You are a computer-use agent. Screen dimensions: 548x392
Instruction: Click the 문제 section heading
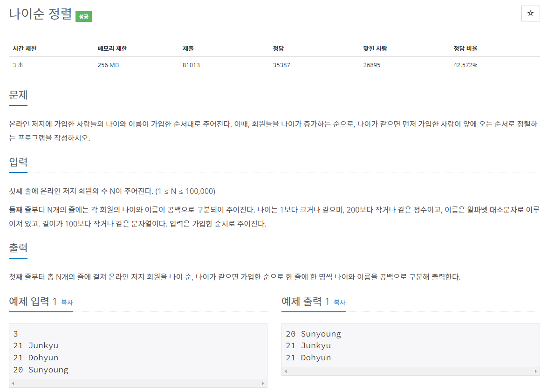click(19, 95)
